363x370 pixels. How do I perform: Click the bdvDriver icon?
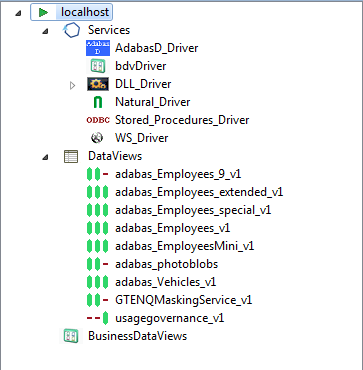[x=98, y=66]
